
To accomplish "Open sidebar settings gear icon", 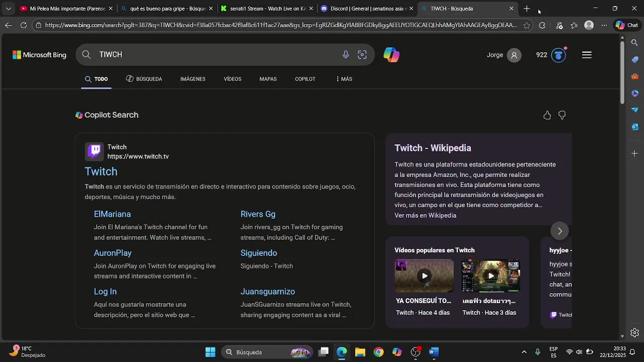I will (x=635, y=333).
